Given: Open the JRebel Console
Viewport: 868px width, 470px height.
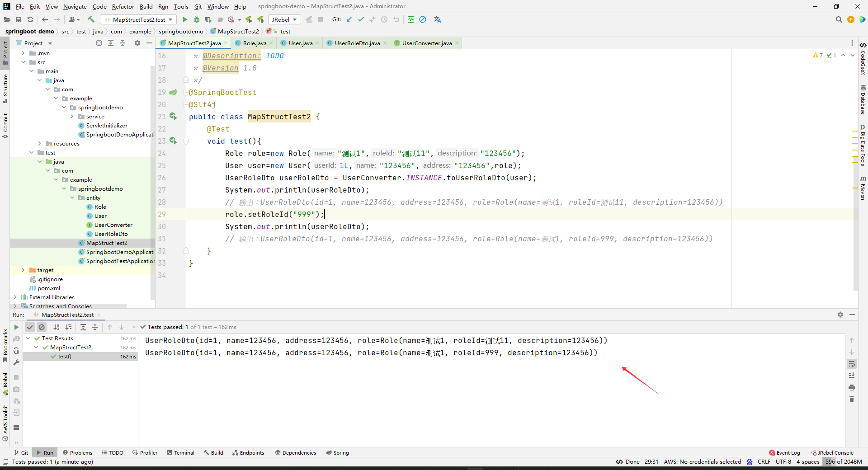Looking at the screenshot, I should pyautogui.click(x=832, y=452).
